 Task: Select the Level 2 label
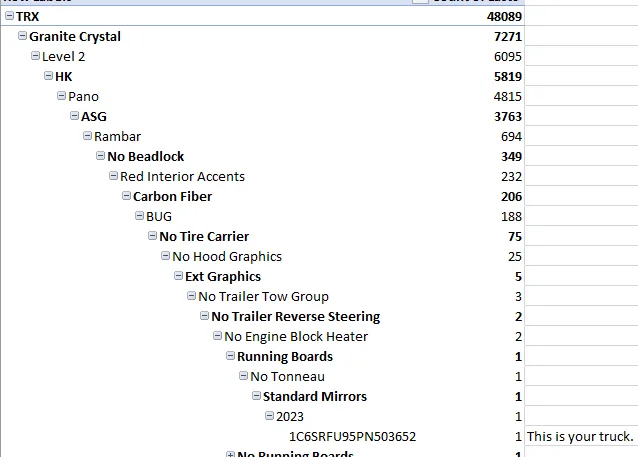pos(63,57)
